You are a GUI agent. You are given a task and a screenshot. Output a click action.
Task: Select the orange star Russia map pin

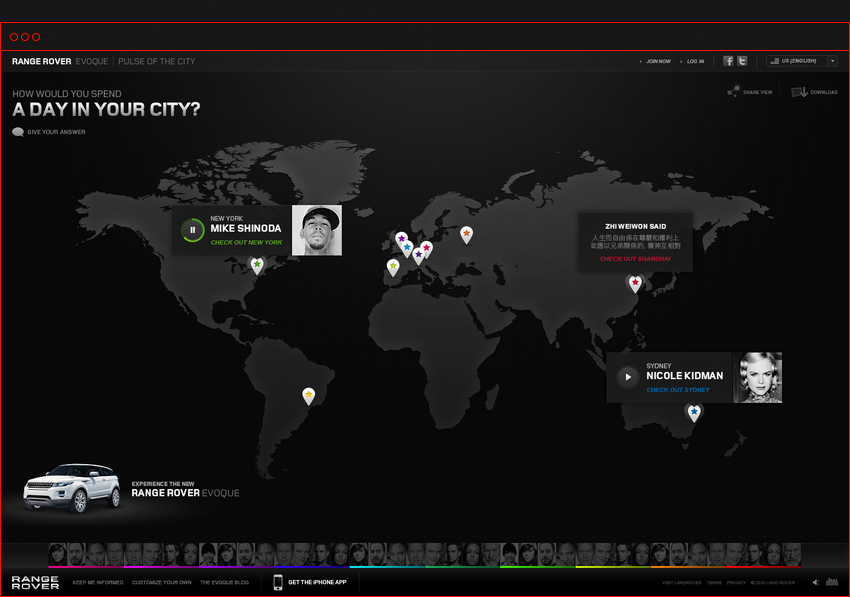[466, 235]
